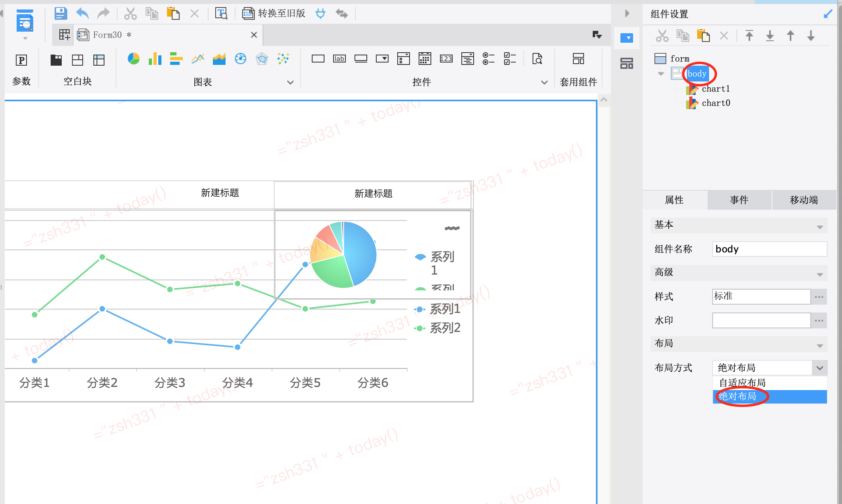This screenshot has height=504, width=842.
Task: Insert the radio button group widget
Action: tap(489, 59)
